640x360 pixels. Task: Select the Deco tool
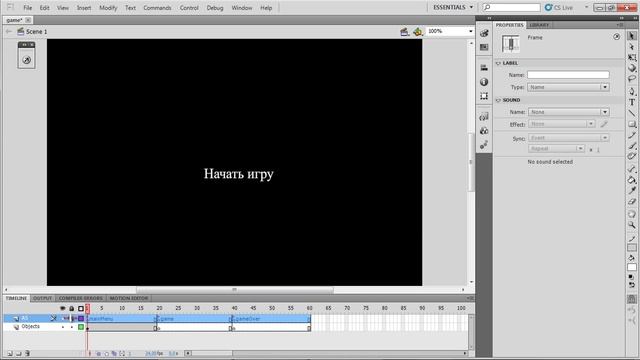[x=631, y=156]
